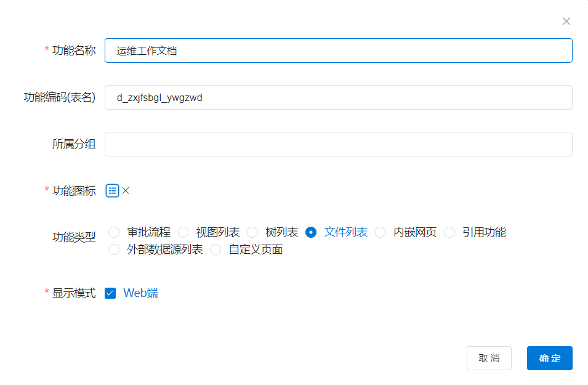Select 外部数据源列表 function type
The width and height of the screenshot is (588, 385).
114,249
